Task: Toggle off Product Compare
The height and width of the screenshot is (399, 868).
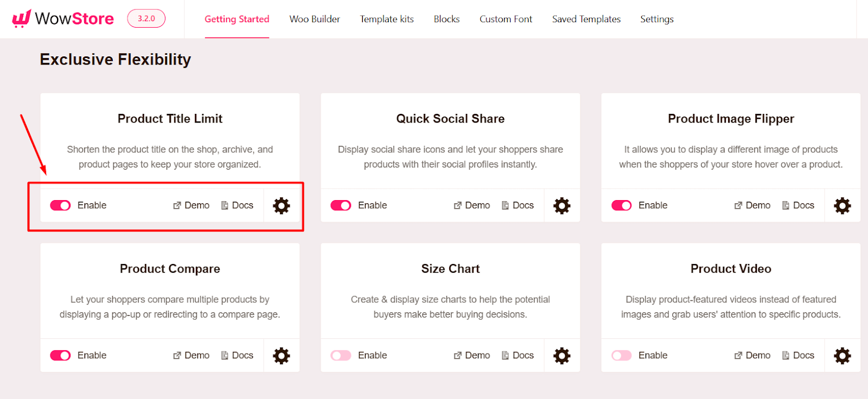Action: pyautogui.click(x=60, y=356)
